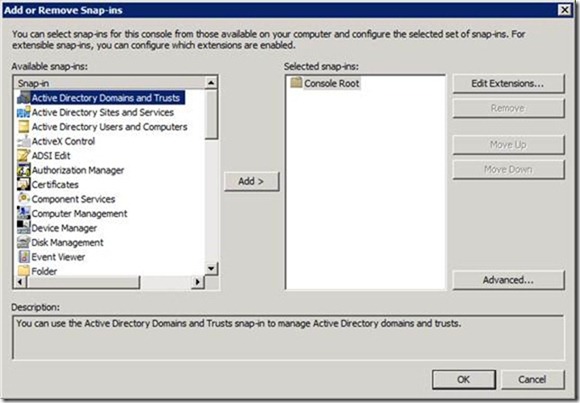Click the ActiveX Control icon

24,141
